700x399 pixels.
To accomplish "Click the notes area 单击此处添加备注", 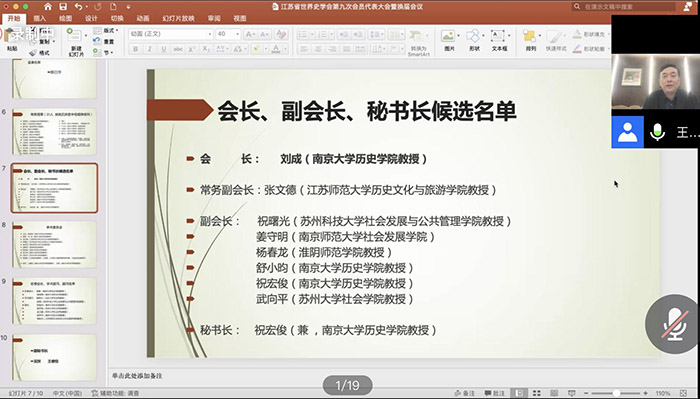I will tap(137, 376).
